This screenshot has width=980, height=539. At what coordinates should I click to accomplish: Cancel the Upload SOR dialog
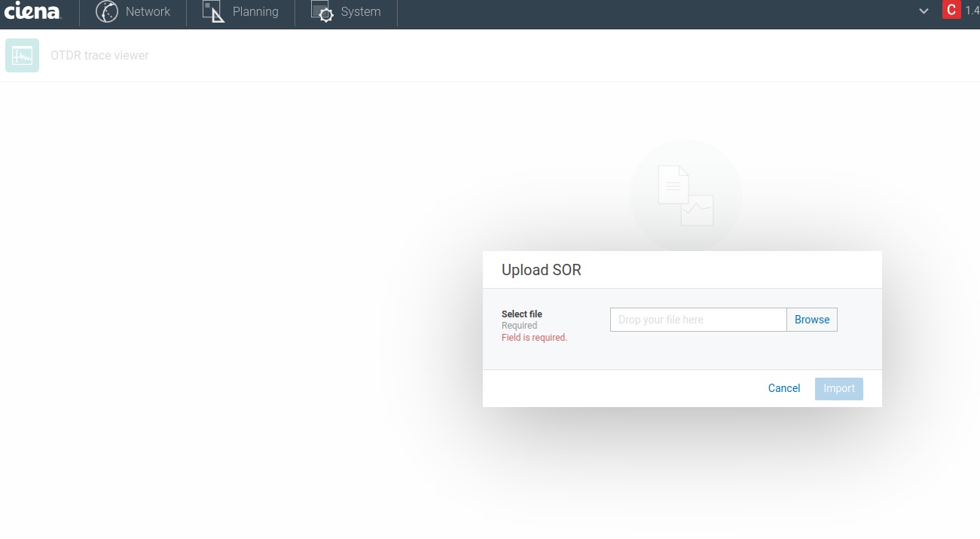[x=783, y=388]
